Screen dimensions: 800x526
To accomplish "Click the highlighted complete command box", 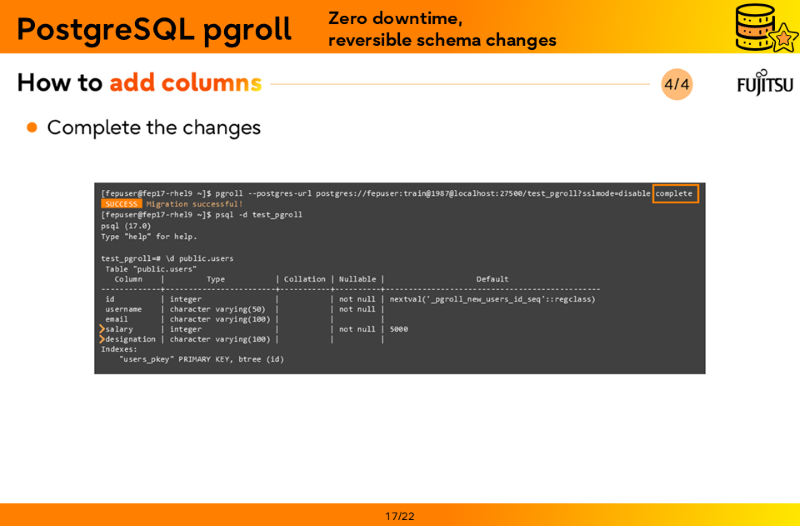I will [675, 193].
